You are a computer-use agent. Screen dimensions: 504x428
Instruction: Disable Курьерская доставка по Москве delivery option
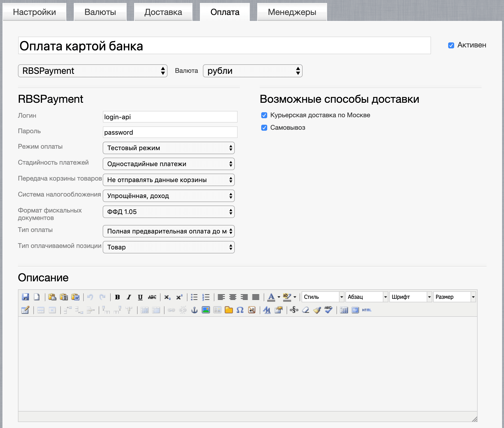point(264,115)
